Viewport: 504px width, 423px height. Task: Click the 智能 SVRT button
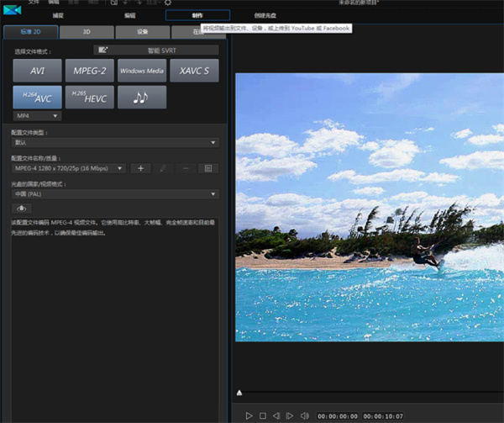click(155, 50)
